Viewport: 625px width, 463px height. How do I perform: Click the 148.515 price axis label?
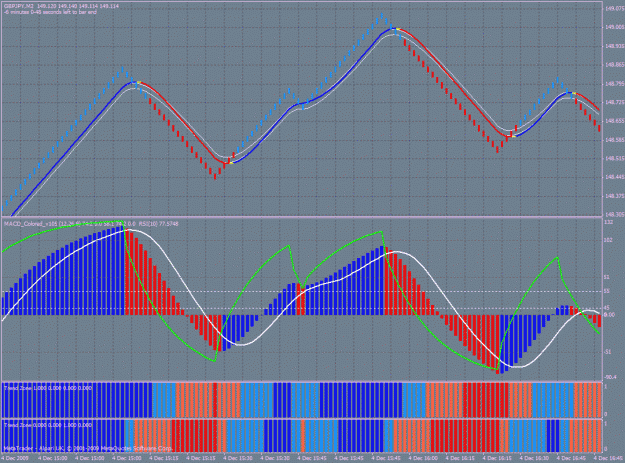click(x=614, y=159)
